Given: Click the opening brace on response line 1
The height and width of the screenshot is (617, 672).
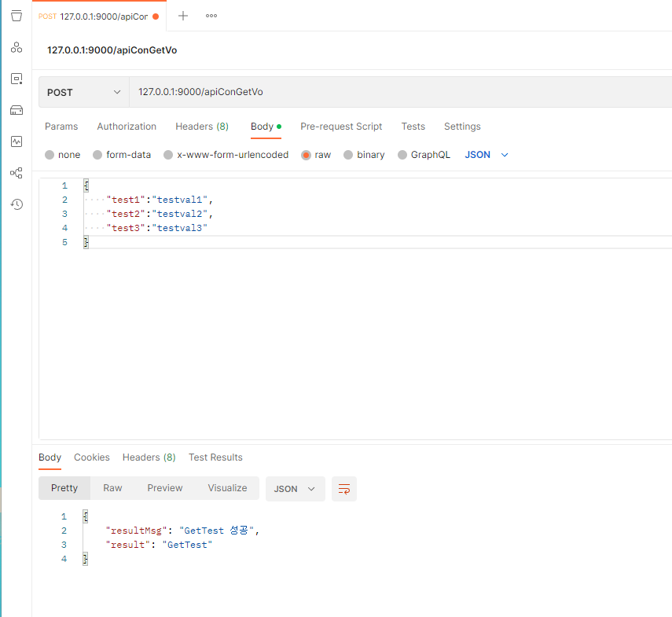Looking at the screenshot, I should pyautogui.click(x=86, y=516).
